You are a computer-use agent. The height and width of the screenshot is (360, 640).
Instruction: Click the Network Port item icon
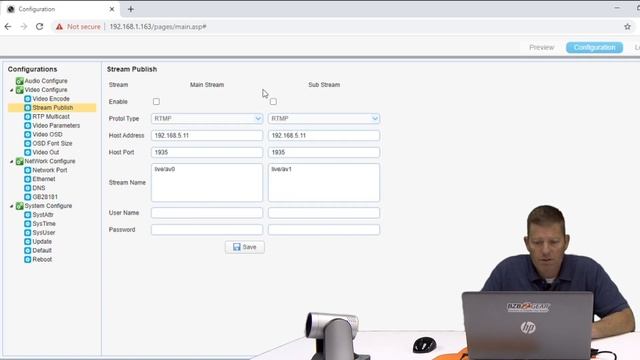pyautogui.click(x=27, y=170)
